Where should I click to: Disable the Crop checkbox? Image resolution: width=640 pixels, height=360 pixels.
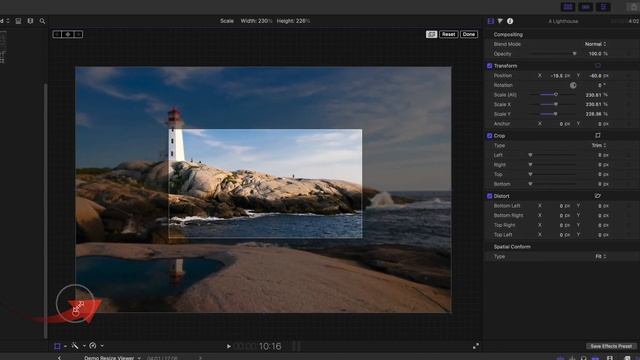[x=489, y=136]
